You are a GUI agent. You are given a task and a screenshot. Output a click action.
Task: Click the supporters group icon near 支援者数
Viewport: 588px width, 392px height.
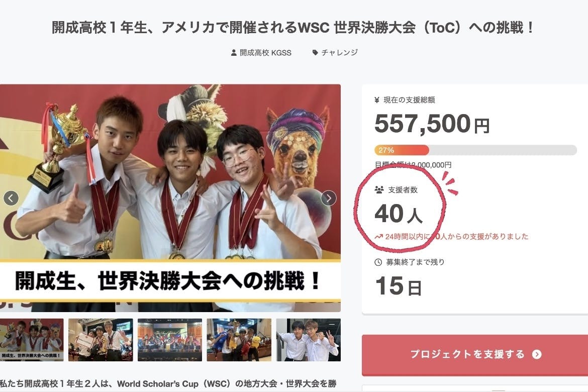coord(379,190)
